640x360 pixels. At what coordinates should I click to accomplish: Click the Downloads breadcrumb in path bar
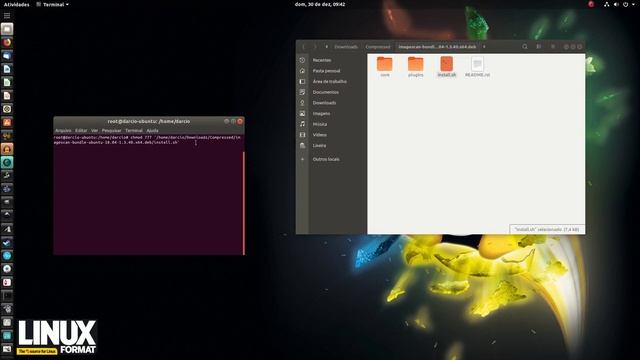(x=346, y=47)
